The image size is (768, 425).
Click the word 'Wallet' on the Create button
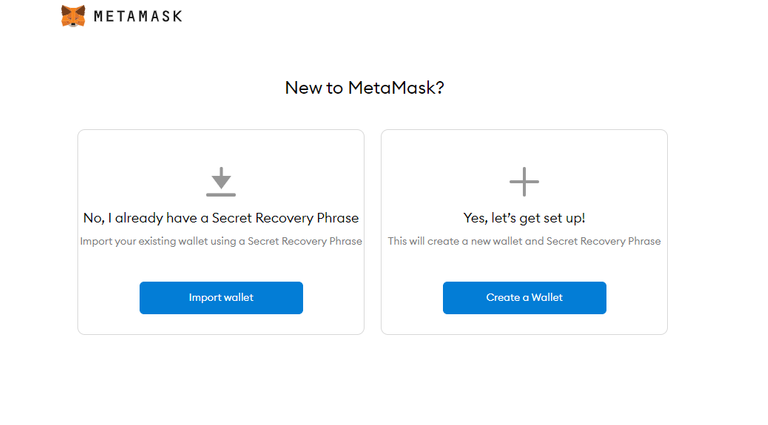(547, 298)
